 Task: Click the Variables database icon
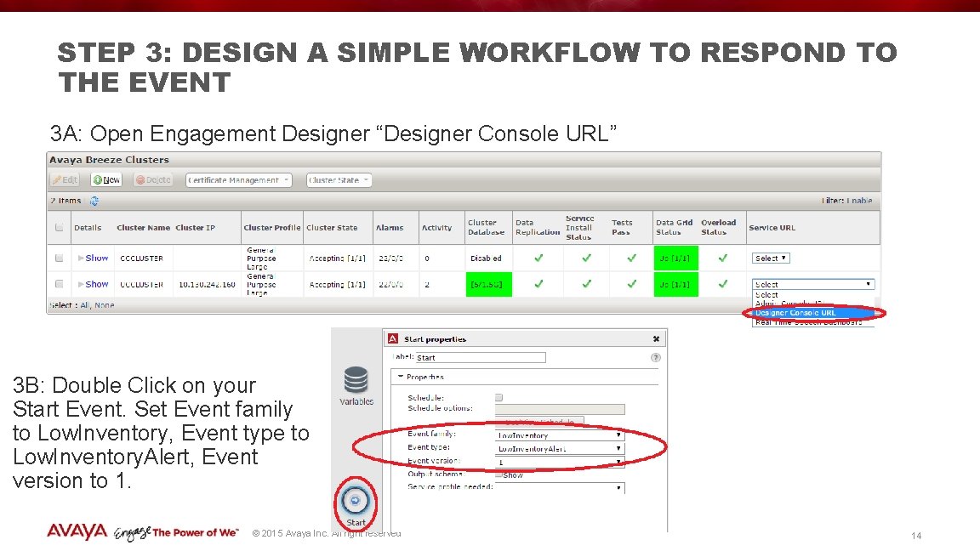point(356,380)
